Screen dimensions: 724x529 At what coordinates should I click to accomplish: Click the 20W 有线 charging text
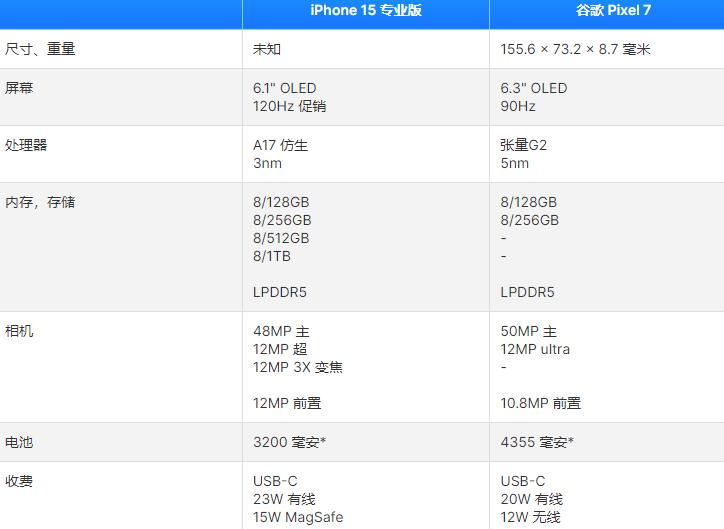[x=531, y=499]
